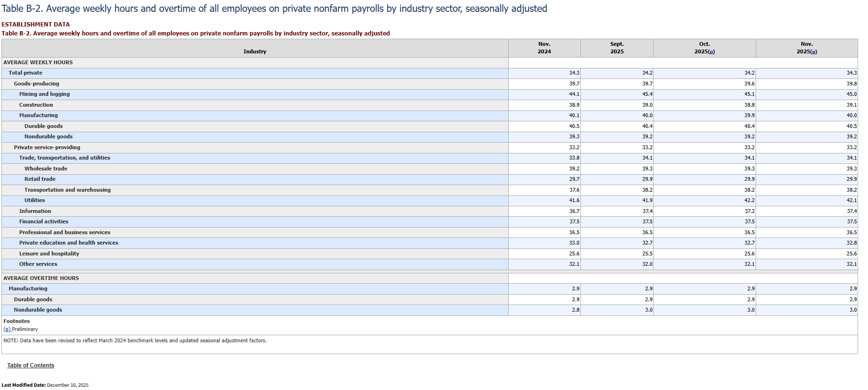Click the preliminary (p) link in Nov. 2025 header

(814, 52)
